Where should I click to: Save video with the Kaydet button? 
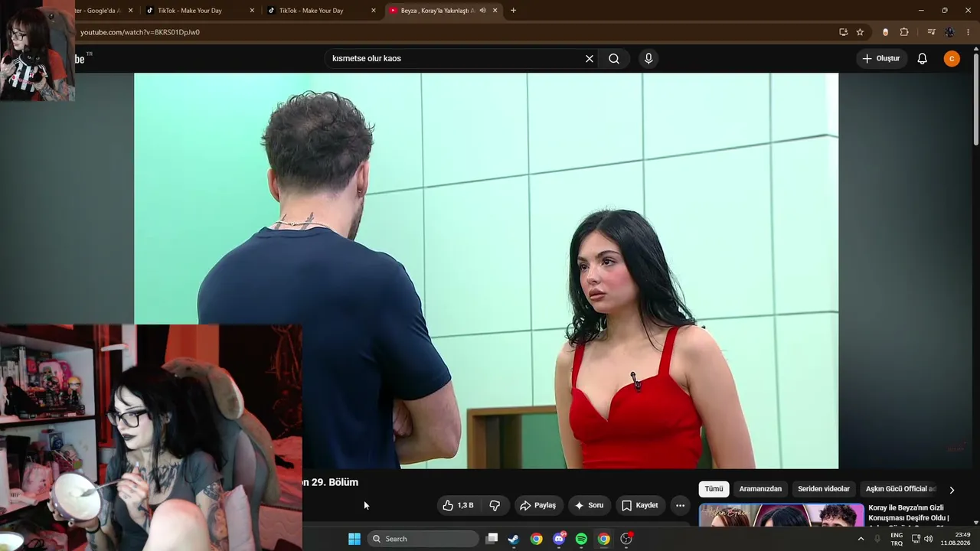click(x=640, y=505)
